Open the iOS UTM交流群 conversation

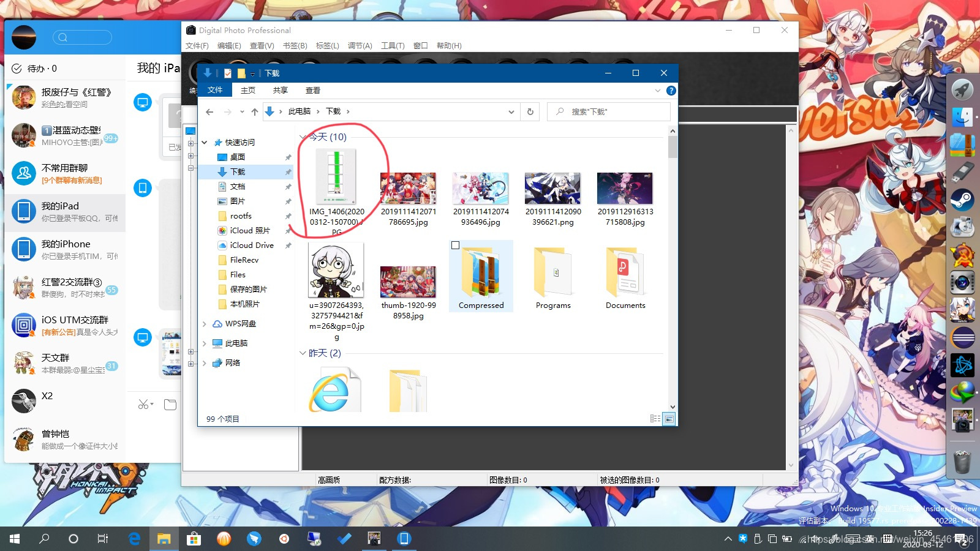(65, 325)
